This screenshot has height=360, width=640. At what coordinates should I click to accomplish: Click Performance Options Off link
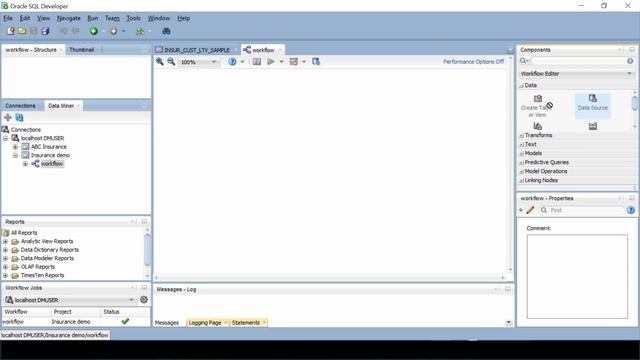click(x=473, y=62)
